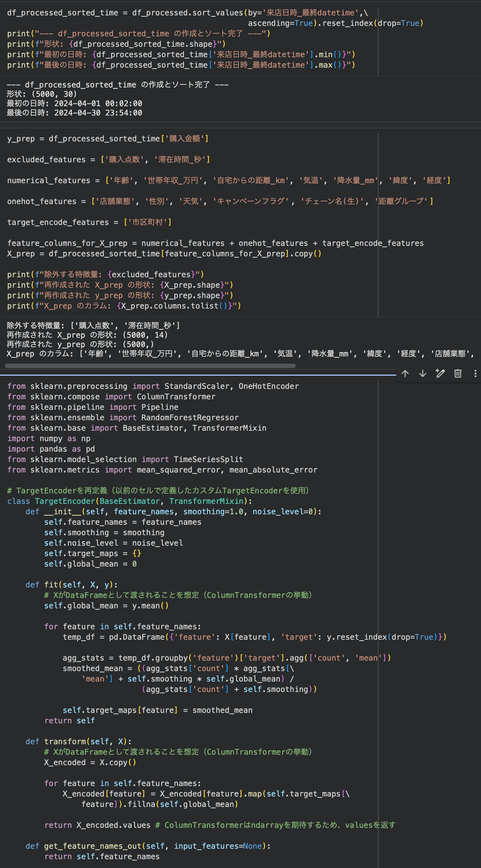481x868 pixels.
Task: Click the 'smoothed_mean = ((agg_stats['count']' line
Action: click(x=178, y=668)
